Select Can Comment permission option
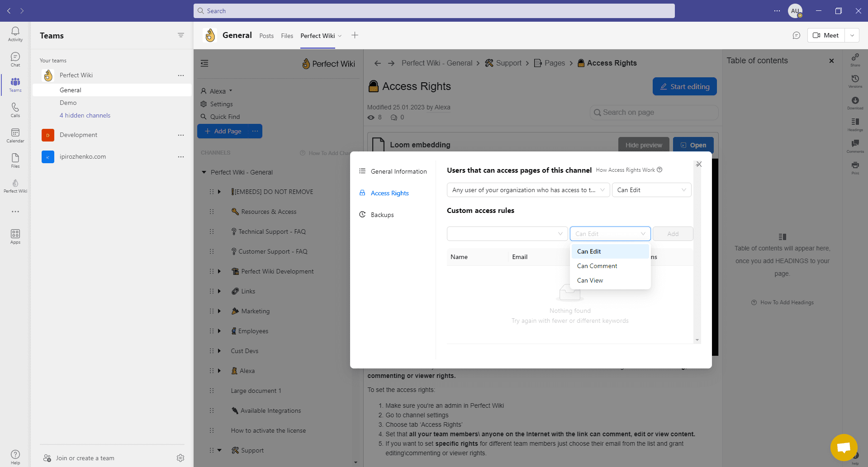This screenshot has height=467, width=868. point(610,266)
